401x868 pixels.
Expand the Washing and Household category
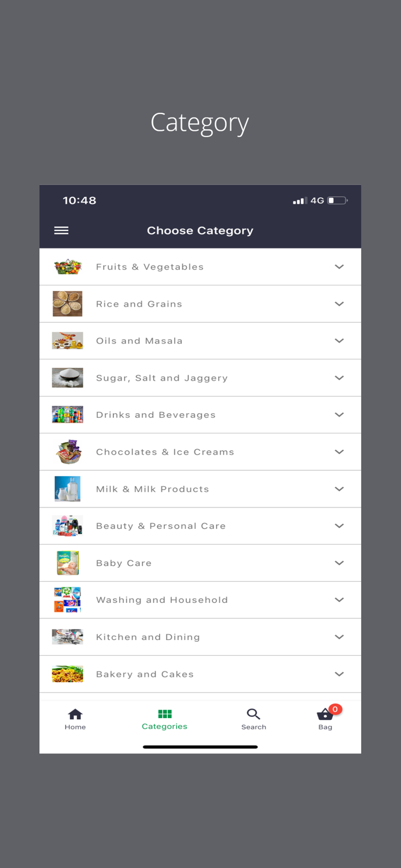click(339, 599)
